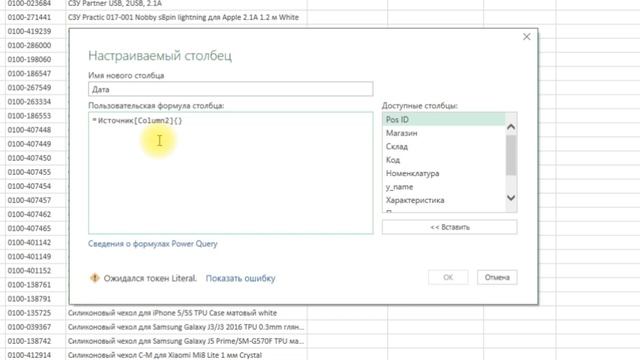Select cell 0100-186553 in background table

35,116
